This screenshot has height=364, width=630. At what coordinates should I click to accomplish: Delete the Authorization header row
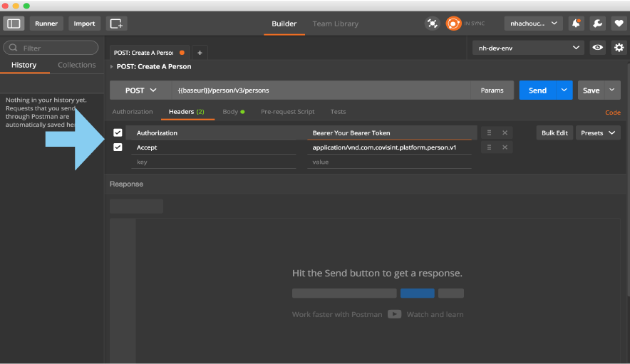pos(505,132)
